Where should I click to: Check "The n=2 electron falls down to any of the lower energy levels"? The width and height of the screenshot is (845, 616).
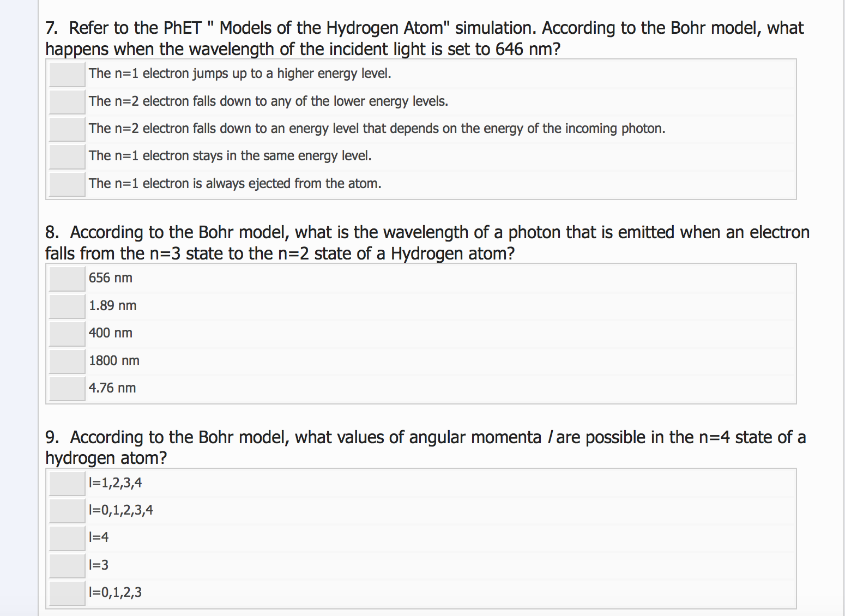(x=66, y=101)
